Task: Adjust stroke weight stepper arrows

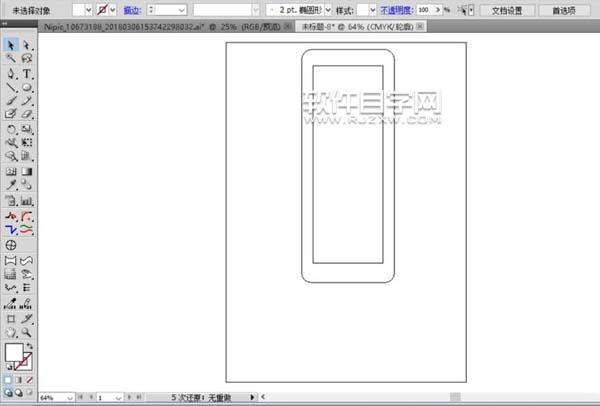Action: point(151,10)
